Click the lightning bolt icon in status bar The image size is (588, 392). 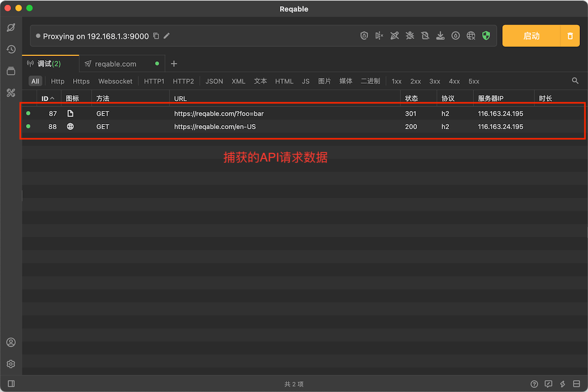[563, 384]
